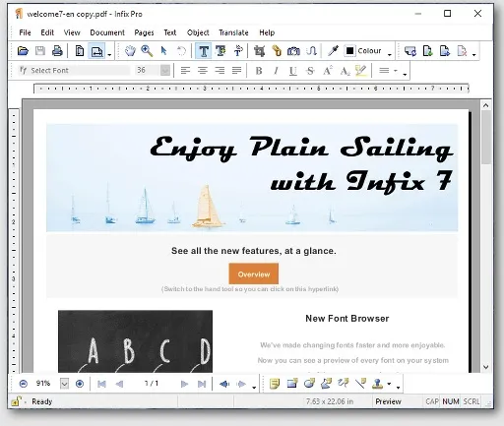Click the security lock icon
The height and width of the screenshot is (426, 504).
tap(16, 401)
